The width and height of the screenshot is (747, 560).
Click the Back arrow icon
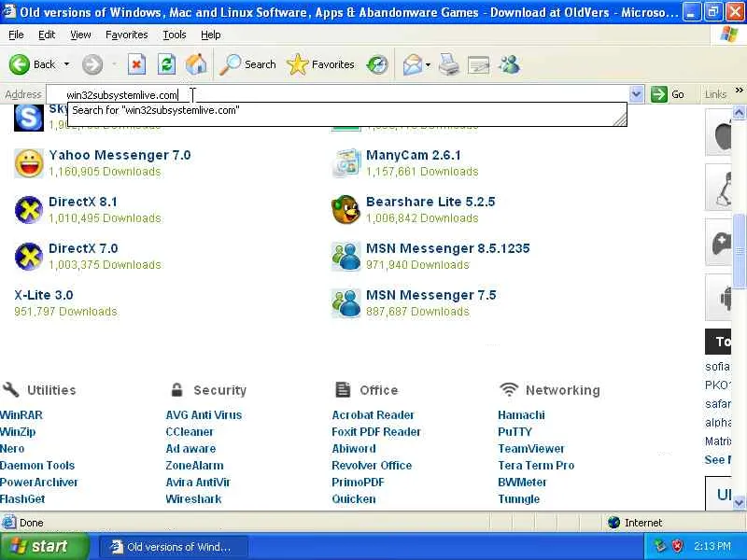point(20,64)
